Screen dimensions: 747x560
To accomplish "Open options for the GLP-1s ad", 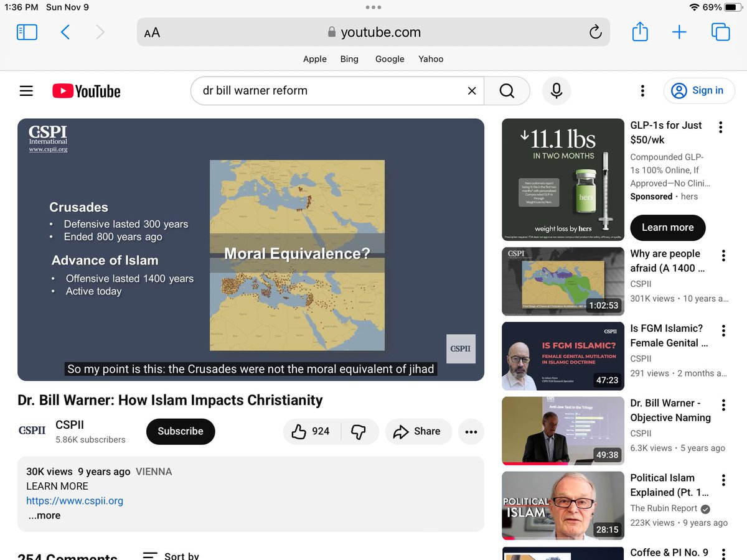I will (720, 128).
